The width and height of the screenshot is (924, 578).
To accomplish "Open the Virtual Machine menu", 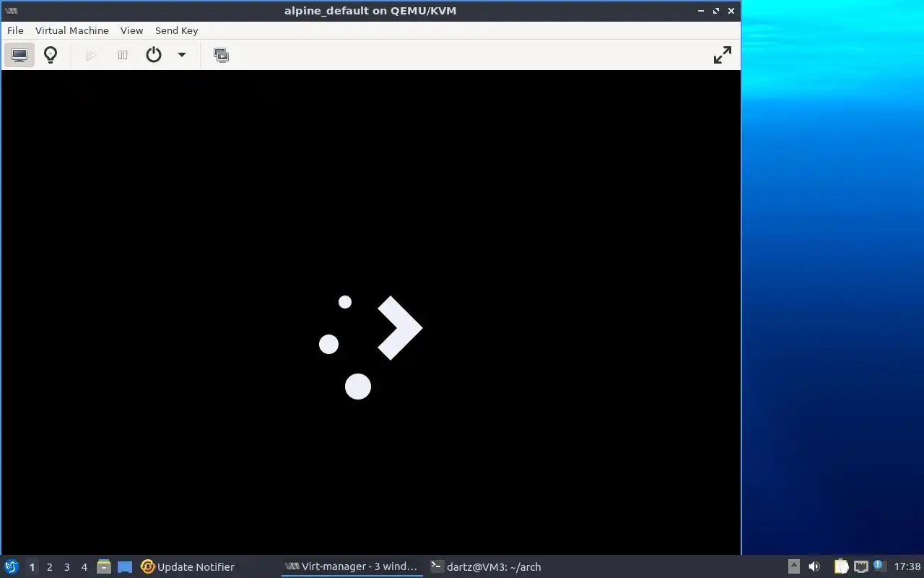I will [72, 30].
